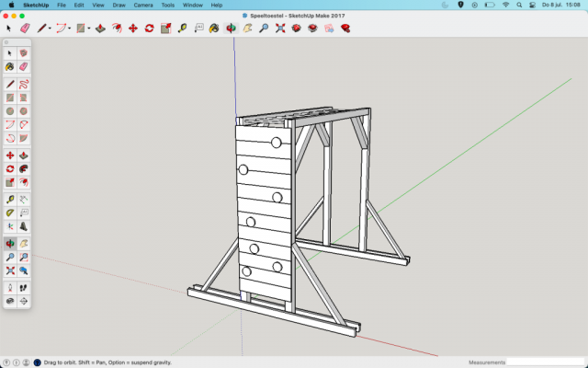Viewport: 588px width, 368px height.
Task: Open the Draw menu
Action: pos(119,6)
